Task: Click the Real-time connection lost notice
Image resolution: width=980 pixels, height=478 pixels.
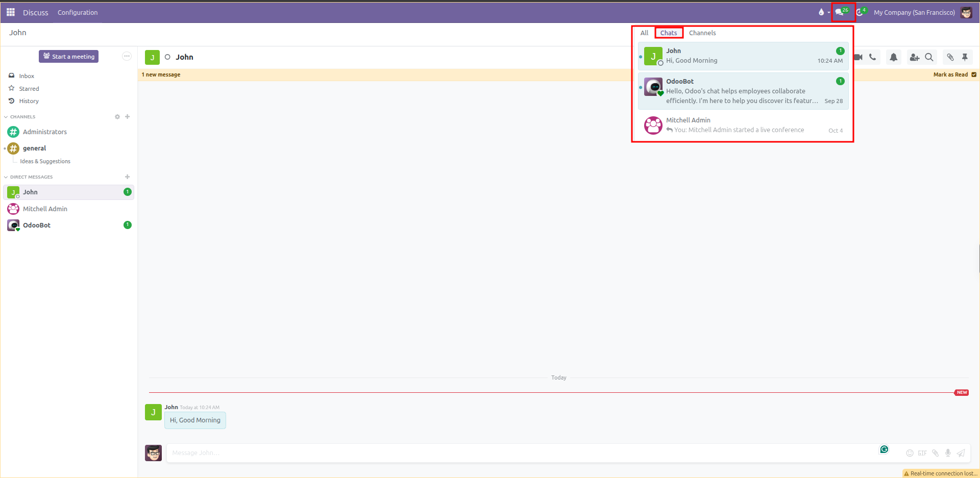Action: 941,473
